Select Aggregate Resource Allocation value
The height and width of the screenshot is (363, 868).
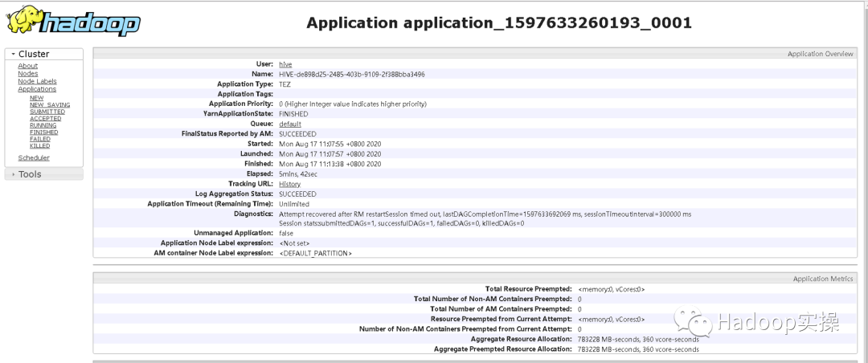click(x=638, y=339)
